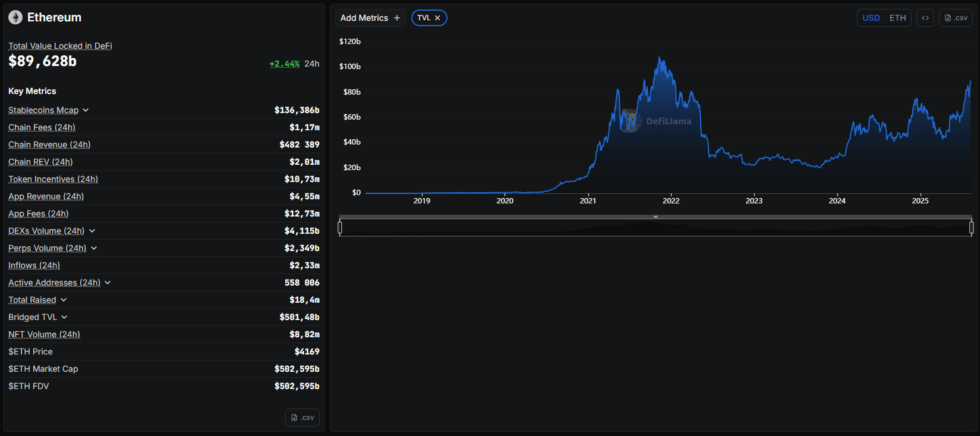The height and width of the screenshot is (436, 980).
Task: Click the TVL chart line peak near 2022
Action: [659, 58]
